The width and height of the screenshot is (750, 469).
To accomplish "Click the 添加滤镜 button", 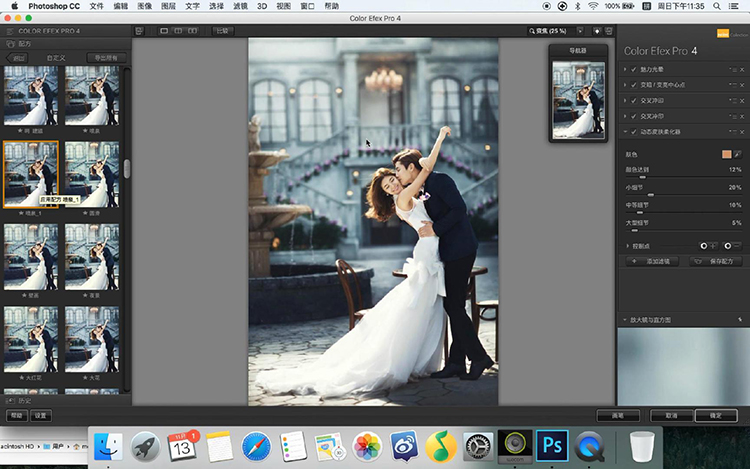I will pos(652,262).
